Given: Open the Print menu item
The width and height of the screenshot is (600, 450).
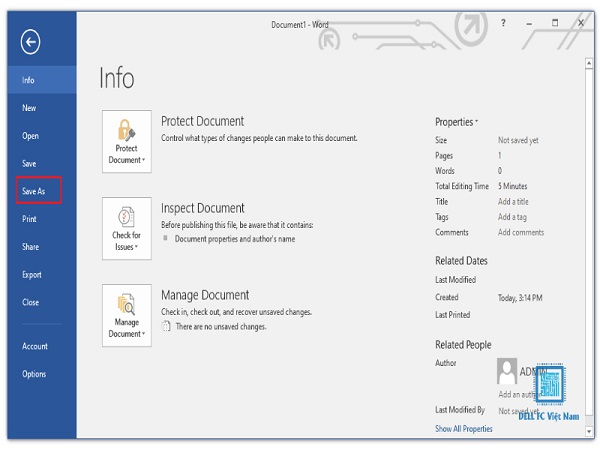Looking at the screenshot, I should (x=29, y=219).
